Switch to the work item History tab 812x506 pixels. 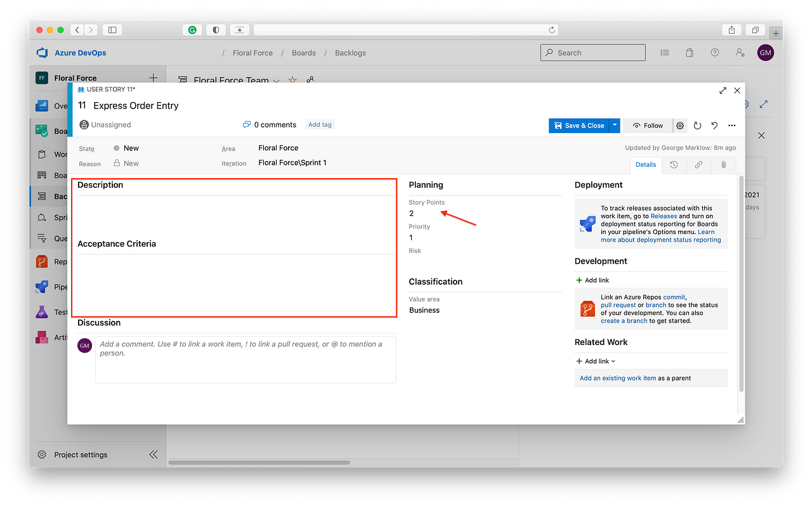[674, 165]
